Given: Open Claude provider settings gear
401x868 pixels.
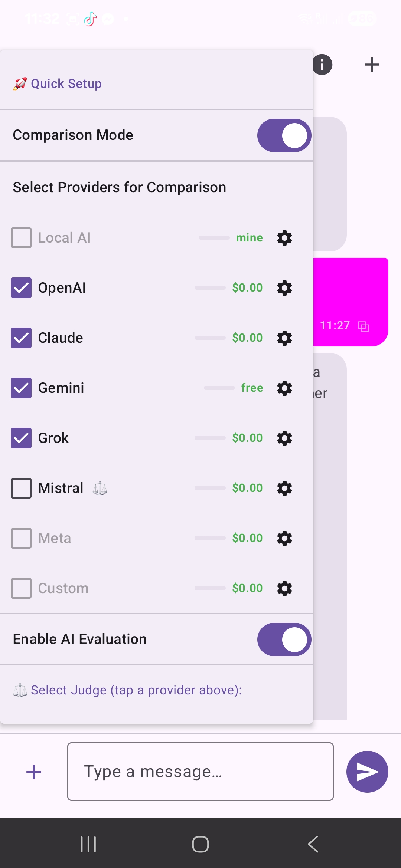Looking at the screenshot, I should 284,338.
